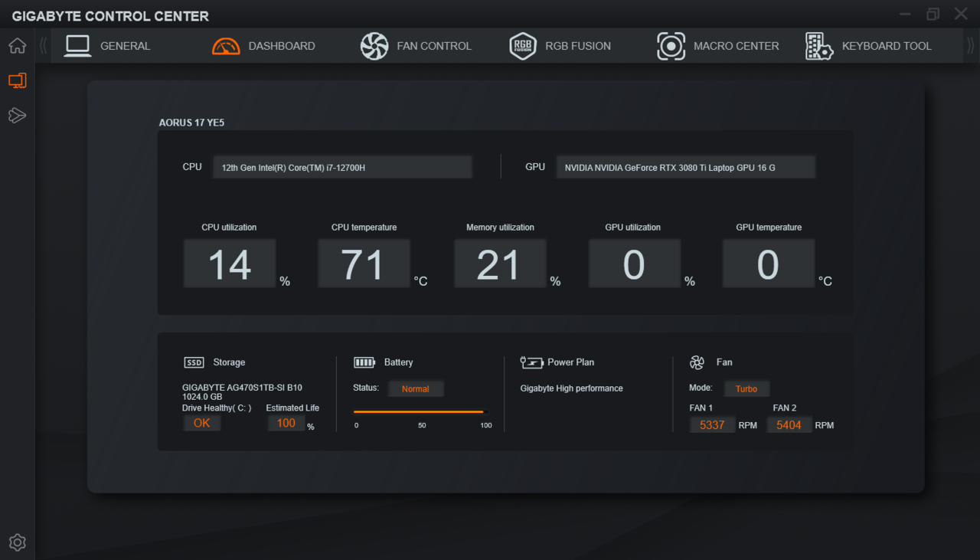Select the monitor device icon in sidebar
The width and height of the screenshot is (980, 560).
pos(17,80)
